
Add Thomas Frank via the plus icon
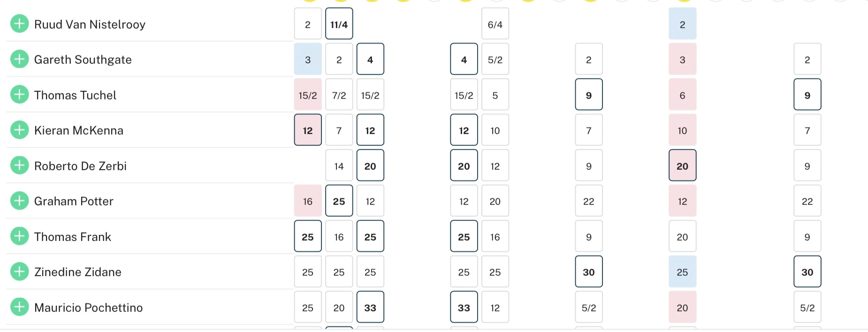tap(19, 236)
